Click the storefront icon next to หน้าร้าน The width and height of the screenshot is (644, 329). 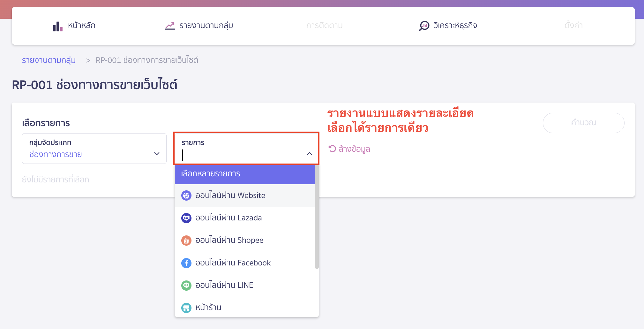(x=186, y=308)
